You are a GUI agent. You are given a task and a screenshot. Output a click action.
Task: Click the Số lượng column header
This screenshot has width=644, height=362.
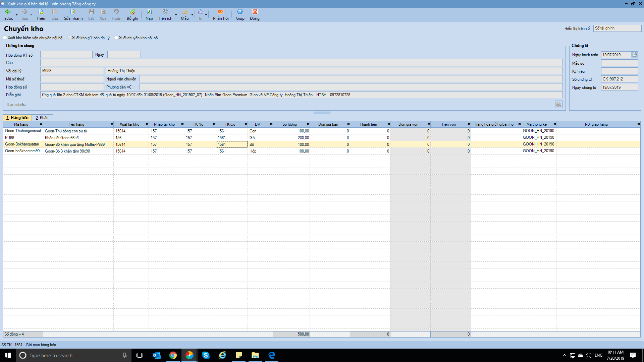[289, 124]
